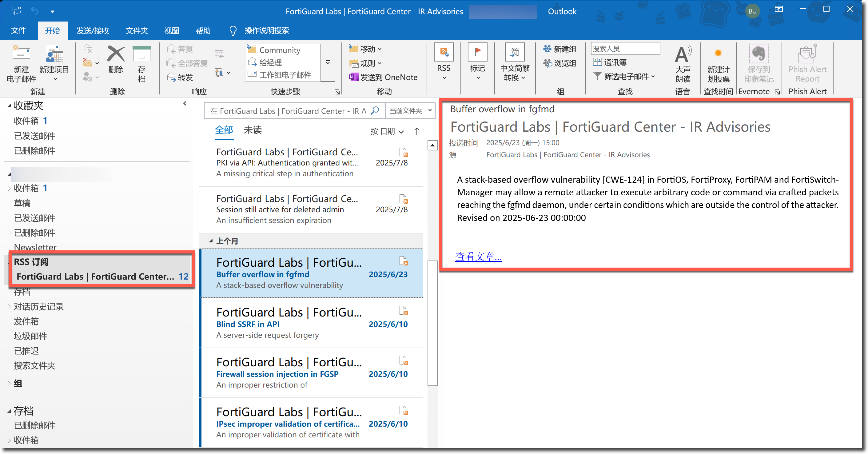Switch to the 开始 ribbon tab
The height and width of the screenshot is (454, 868).
coord(53,31)
